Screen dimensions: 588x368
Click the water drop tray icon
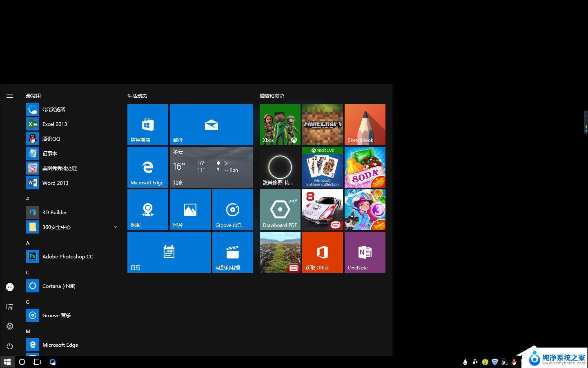tap(465, 362)
